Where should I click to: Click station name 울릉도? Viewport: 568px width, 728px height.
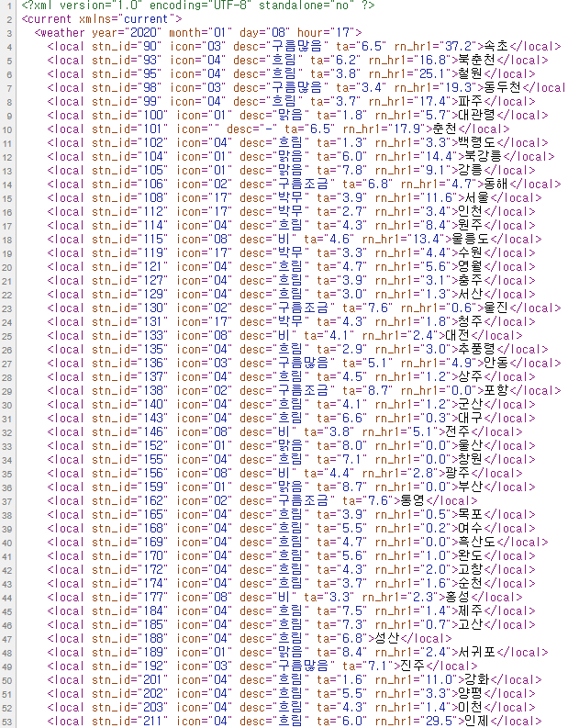tap(471, 239)
